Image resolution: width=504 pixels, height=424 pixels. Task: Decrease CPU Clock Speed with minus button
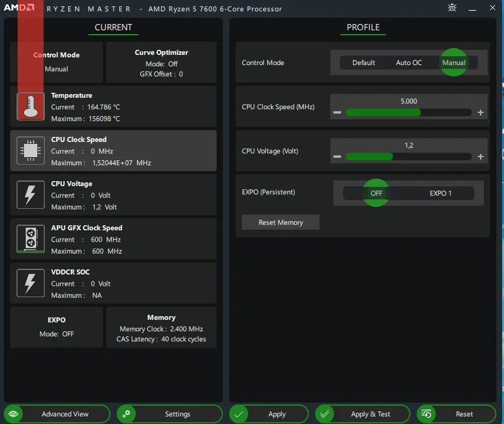(x=337, y=112)
